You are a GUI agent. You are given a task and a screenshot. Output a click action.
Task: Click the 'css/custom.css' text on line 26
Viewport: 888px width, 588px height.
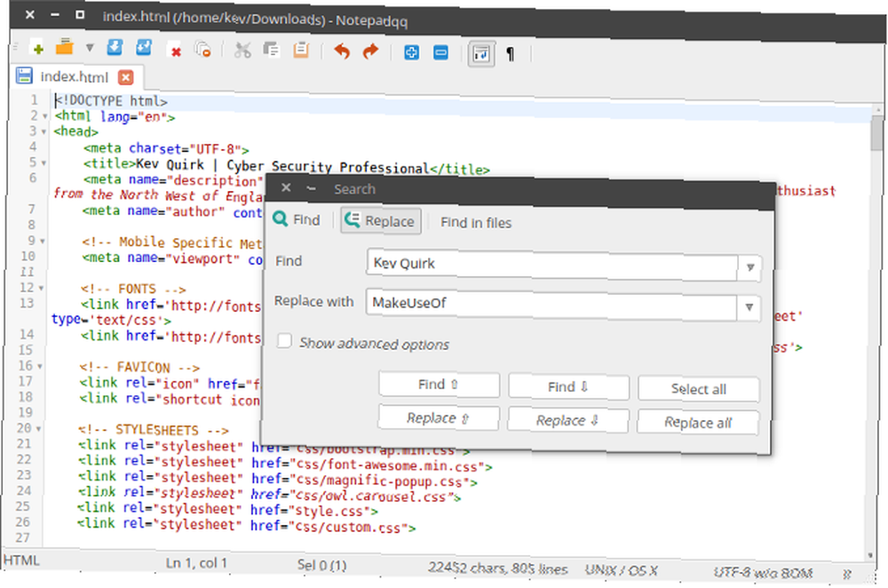click(x=351, y=528)
